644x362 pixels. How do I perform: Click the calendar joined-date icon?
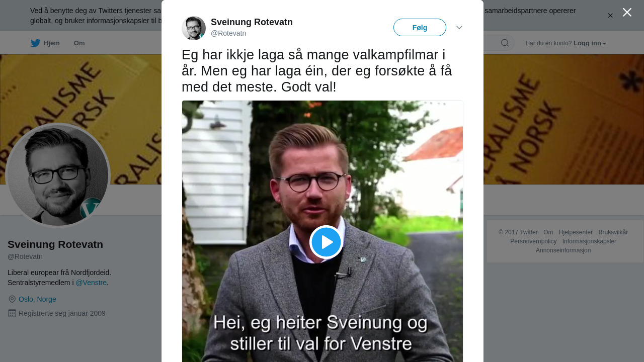[x=12, y=313]
